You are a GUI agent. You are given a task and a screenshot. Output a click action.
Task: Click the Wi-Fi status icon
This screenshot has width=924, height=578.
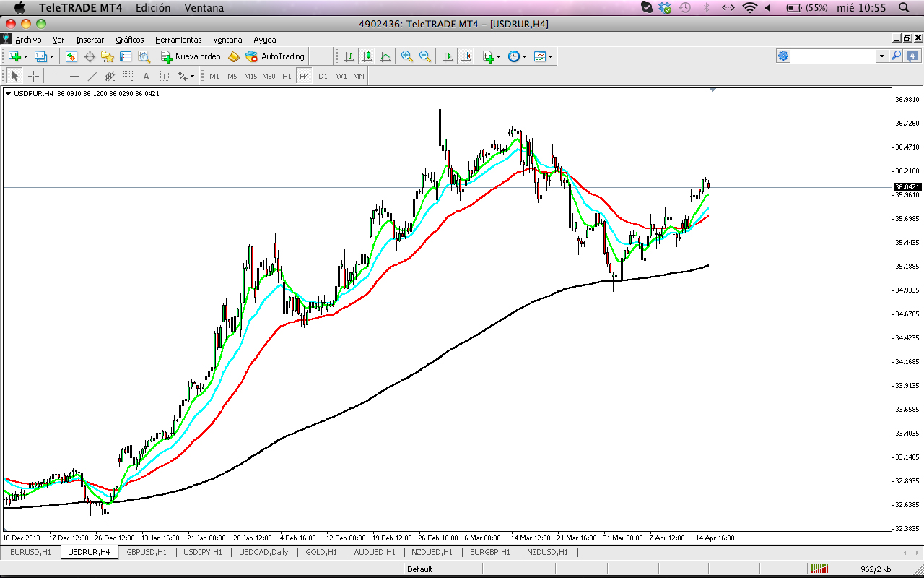coord(750,8)
